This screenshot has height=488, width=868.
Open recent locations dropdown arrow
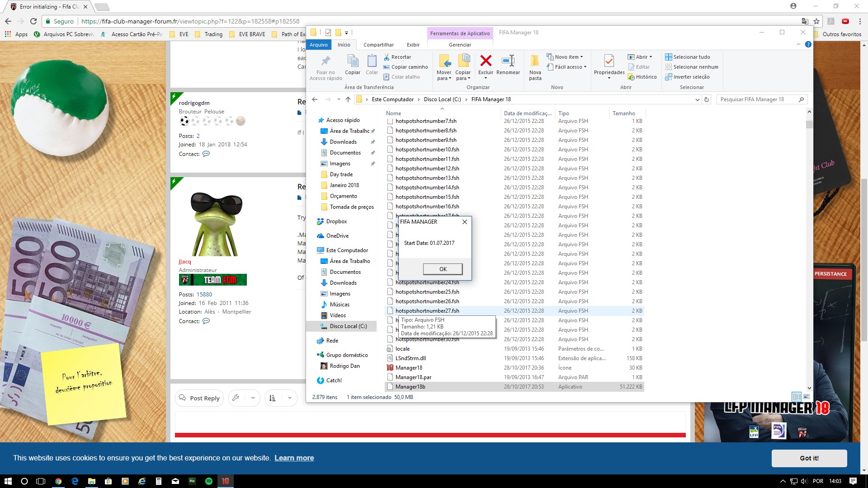tap(338, 99)
